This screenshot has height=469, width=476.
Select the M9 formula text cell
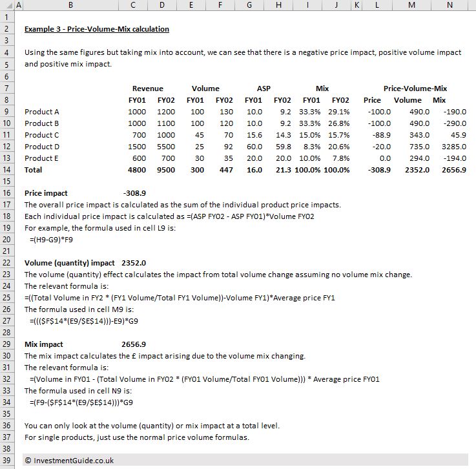click(84, 321)
